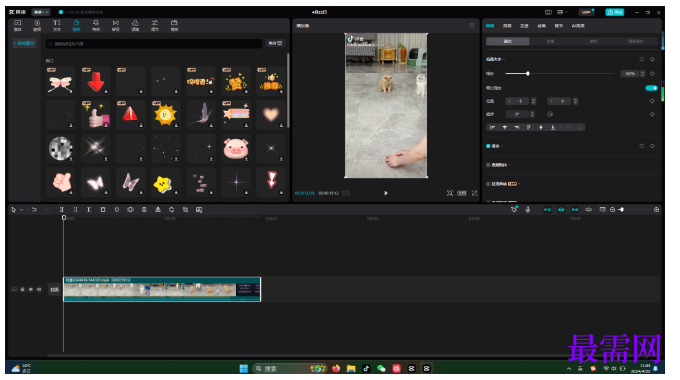Click the scale slider handle
Screen dimensions: 680x380
tap(528, 74)
